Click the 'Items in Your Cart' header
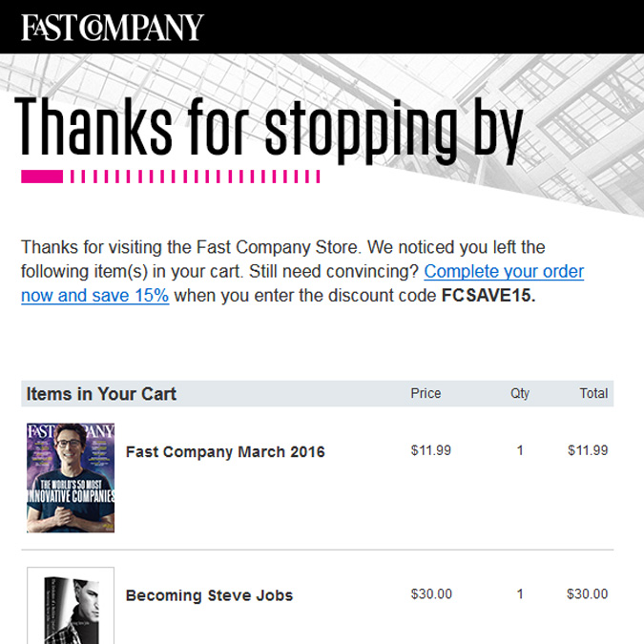 pos(101,394)
